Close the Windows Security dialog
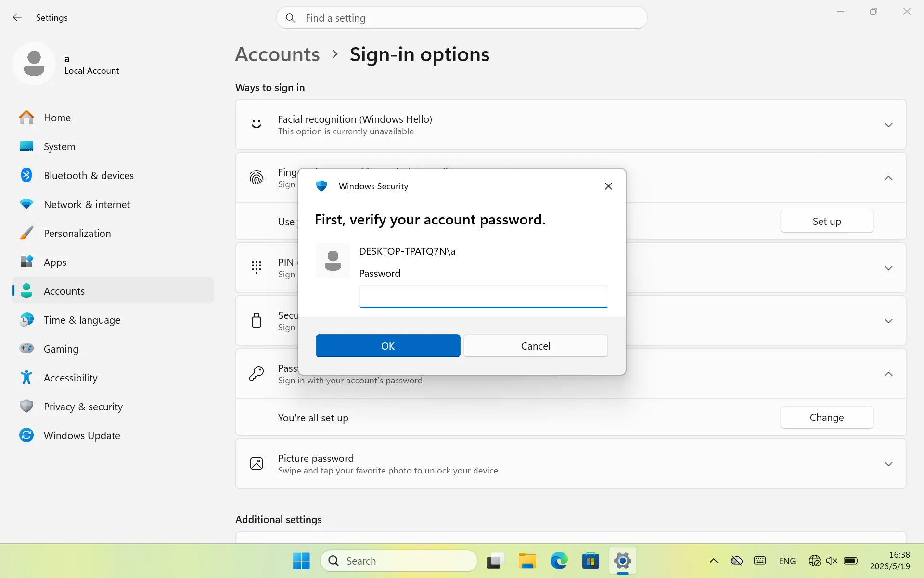The width and height of the screenshot is (924, 578). point(608,186)
